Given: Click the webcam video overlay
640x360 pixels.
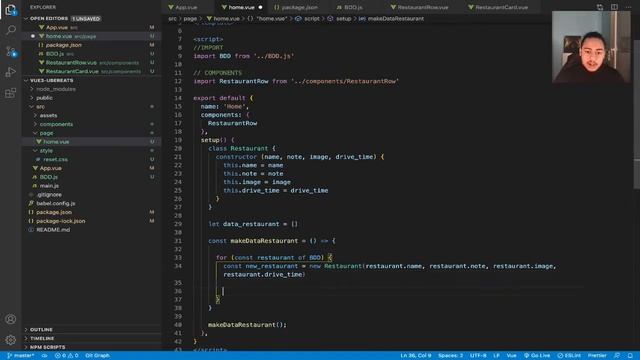Looking at the screenshot, I should (x=591, y=47).
